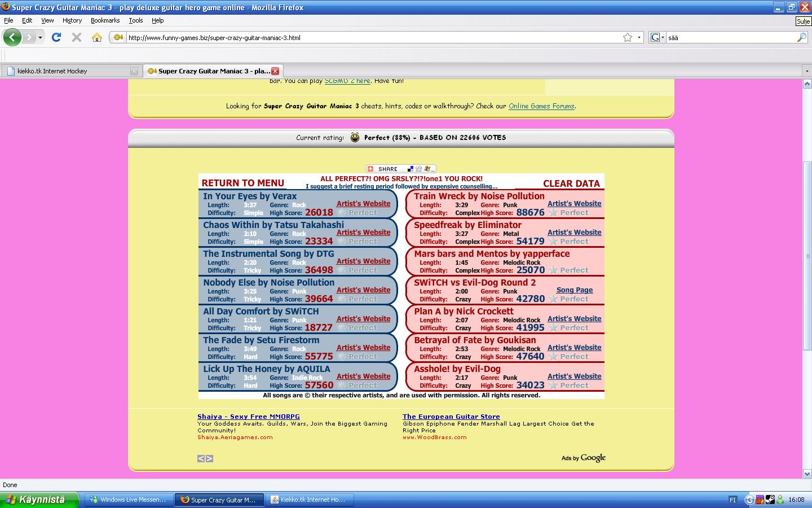Screen dimensions: 812x508
Task: Share via the colorful Windows Live icon
Action: [x=427, y=169]
